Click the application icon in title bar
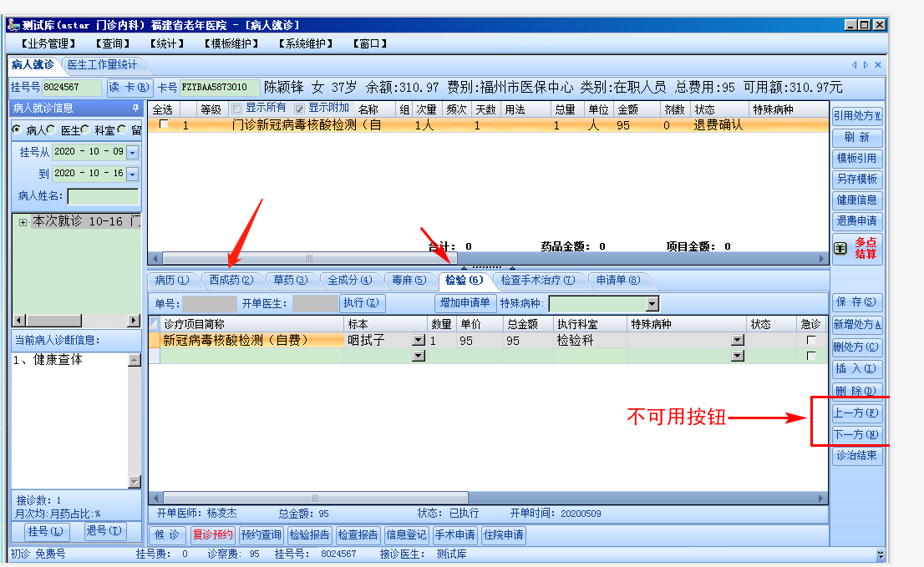924x567 pixels. coord(13,25)
